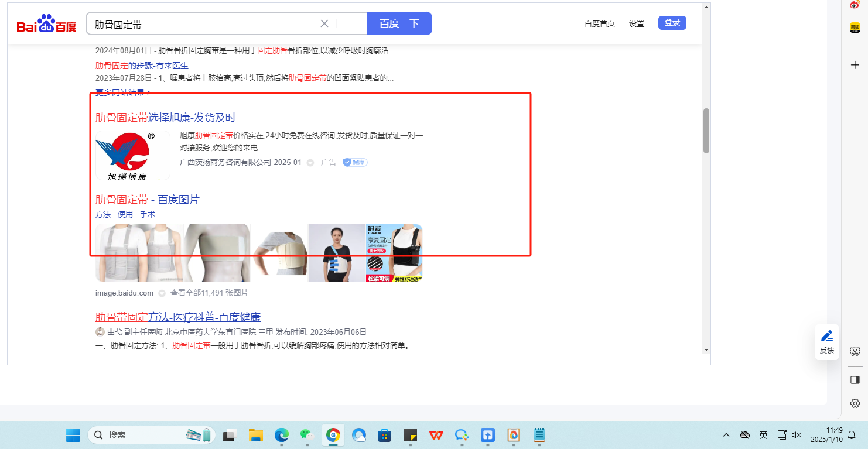Viewport: 868px width, 449px height.
Task: Click the page scroll-up arrow
Action: [706, 7]
